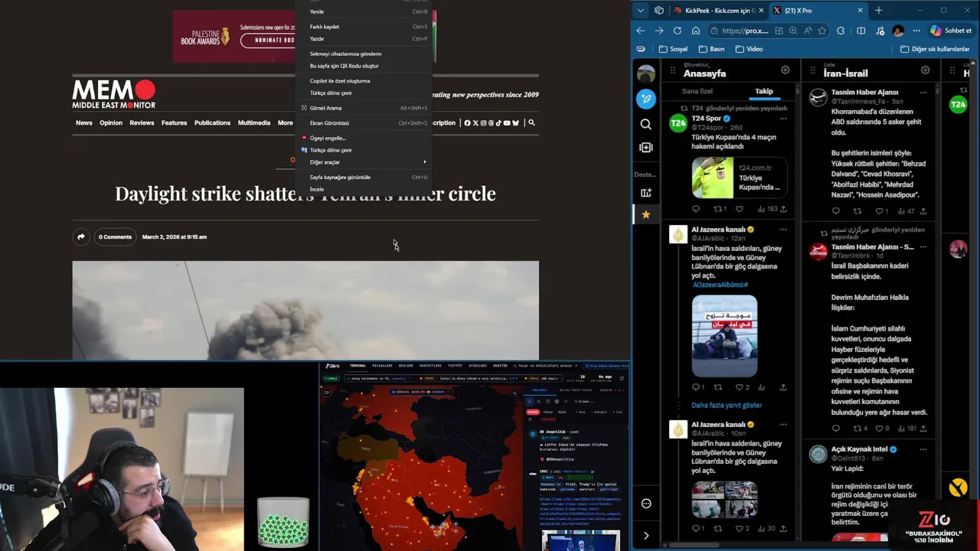
Task: Open t24.com.tr link card thumbnail
Action: (x=713, y=178)
